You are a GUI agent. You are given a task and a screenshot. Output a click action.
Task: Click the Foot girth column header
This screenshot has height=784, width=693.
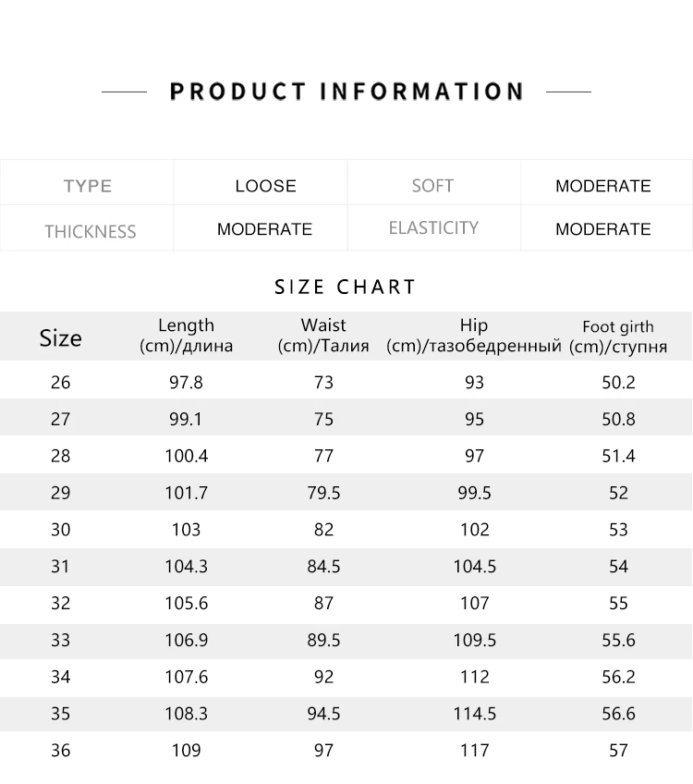(618, 337)
